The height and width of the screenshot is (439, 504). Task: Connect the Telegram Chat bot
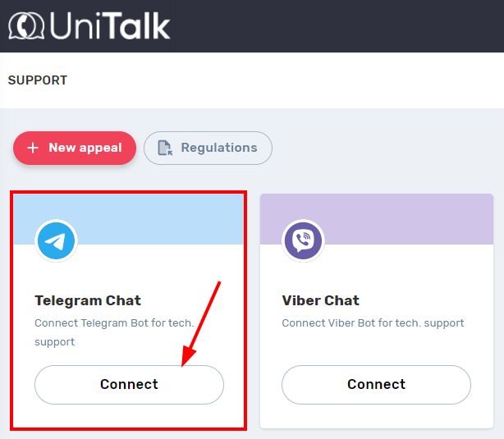click(x=129, y=384)
